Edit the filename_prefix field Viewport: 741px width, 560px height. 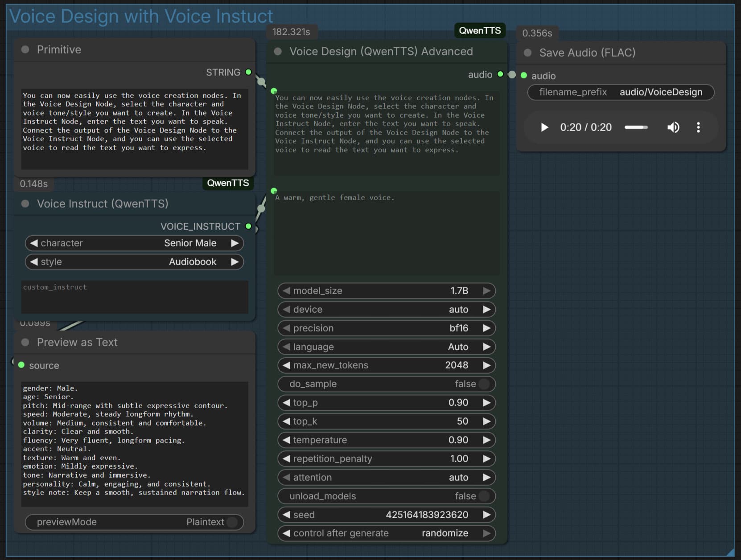[621, 92]
